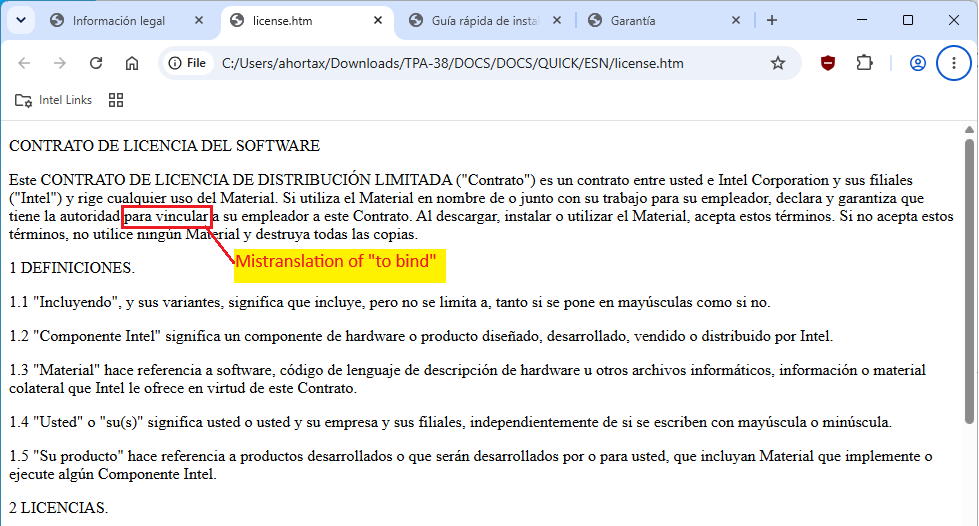
Task: Close the license.htm tab
Action: coord(378,21)
